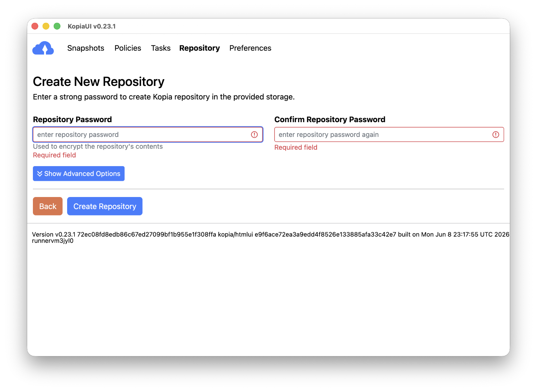Viewport: 537px width, 392px height.
Task: Click the 'Used to encrypt the repository's contents' hint
Action: [98, 146]
